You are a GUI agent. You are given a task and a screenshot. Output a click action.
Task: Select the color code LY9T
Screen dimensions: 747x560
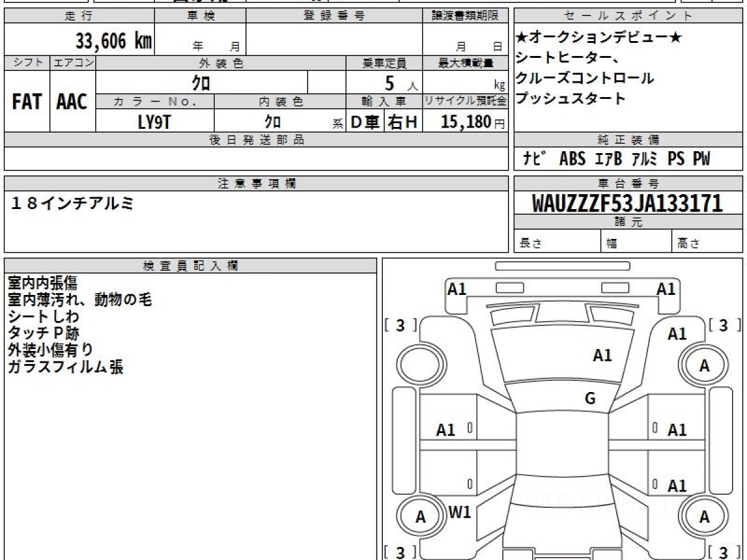(x=154, y=121)
